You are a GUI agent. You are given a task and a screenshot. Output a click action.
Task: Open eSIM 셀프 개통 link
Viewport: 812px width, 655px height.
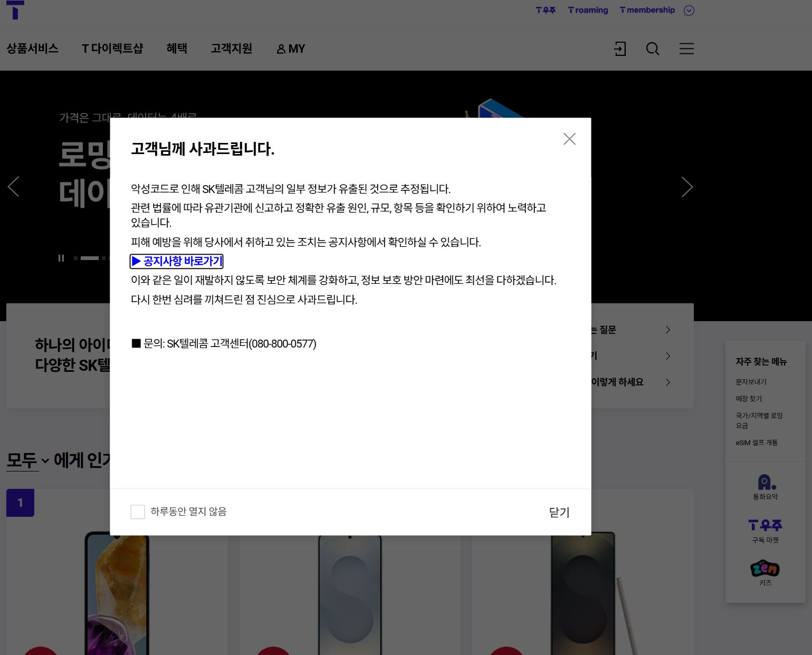coord(757,442)
